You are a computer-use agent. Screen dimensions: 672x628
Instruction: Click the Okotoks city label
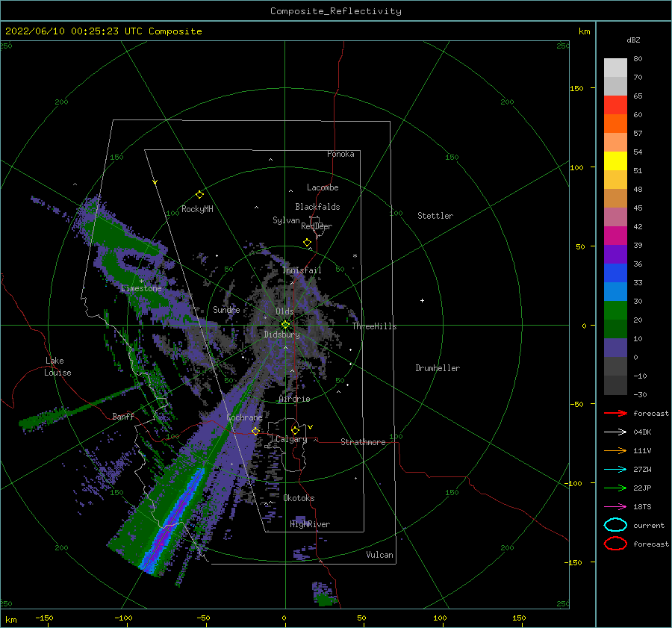click(x=299, y=498)
